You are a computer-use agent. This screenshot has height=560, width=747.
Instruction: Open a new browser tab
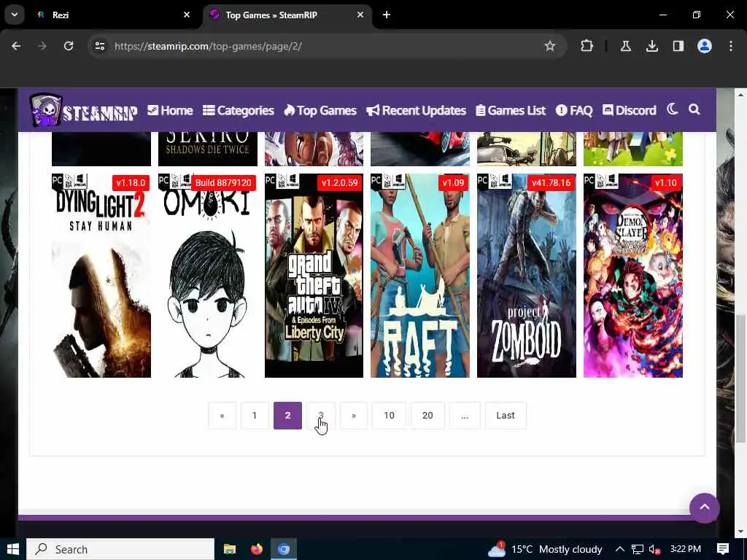(387, 15)
